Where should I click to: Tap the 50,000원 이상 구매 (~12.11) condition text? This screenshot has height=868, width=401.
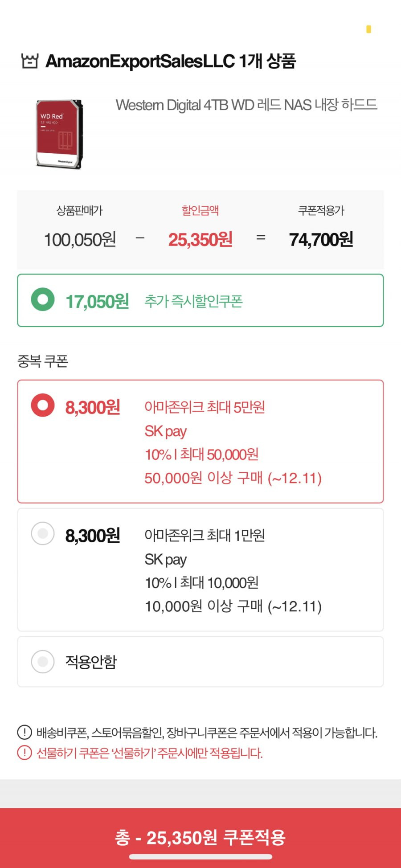click(x=233, y=478)
